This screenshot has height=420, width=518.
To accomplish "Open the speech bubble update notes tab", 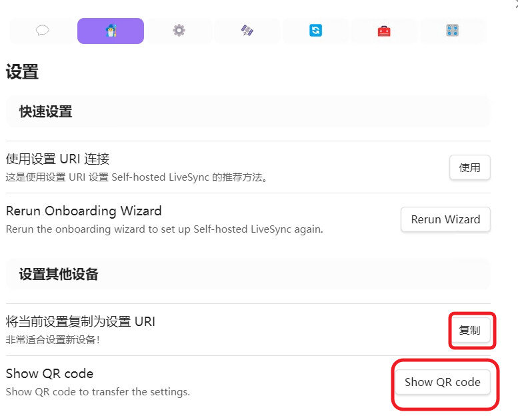I will [x=43, y=31].
